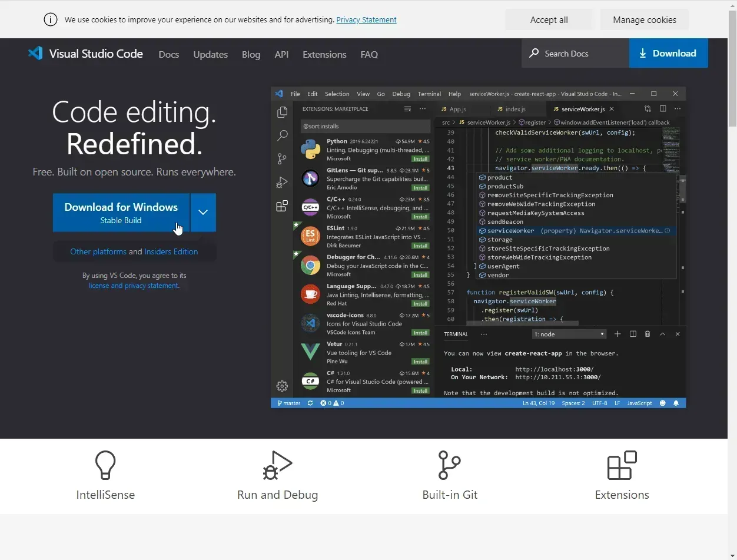737x560 pixels.
Task: Click the cookie notice info icon
Action: click(51, 19)
